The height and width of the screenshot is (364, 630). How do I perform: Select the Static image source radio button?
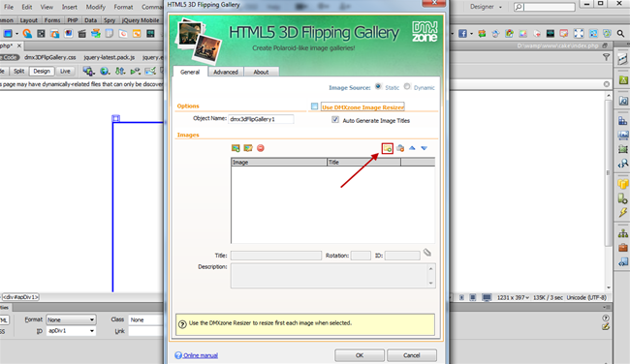(378, 87)
